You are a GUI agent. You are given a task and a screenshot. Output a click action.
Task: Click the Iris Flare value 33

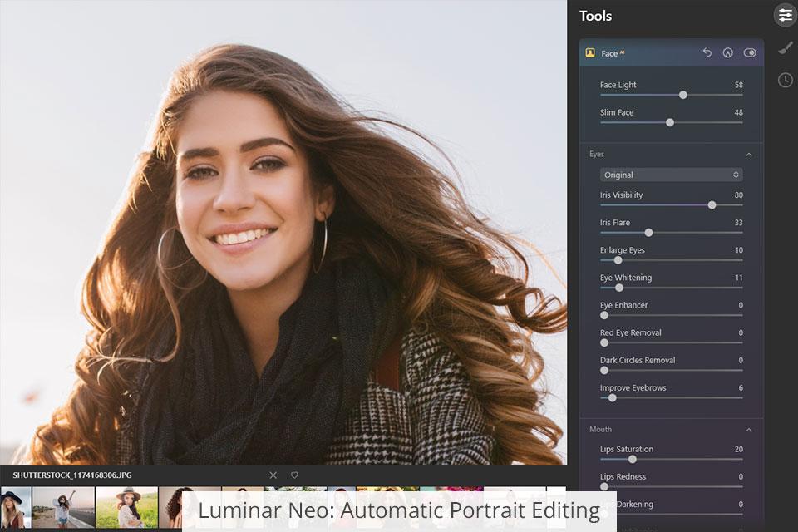click(x=738, y=223)
